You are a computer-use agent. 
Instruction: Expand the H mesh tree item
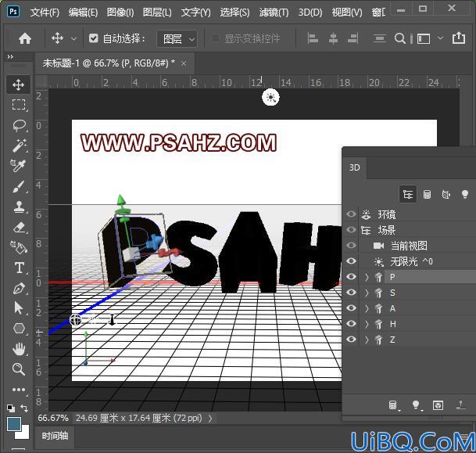367,324
